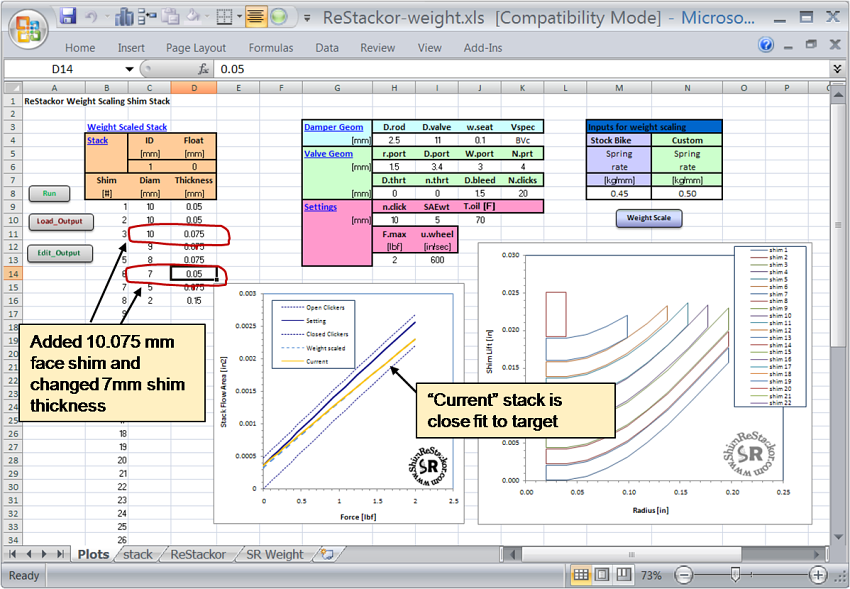Switch to Page Layout ribbon tab
This screenshot has height=589, width=850.
tap(196, 48)
